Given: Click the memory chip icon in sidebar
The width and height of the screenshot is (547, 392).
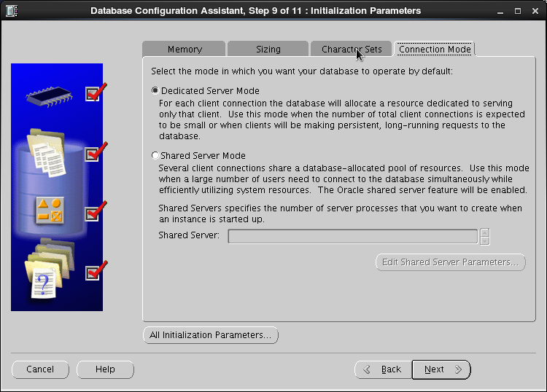Looking at the screenshot, I should click(49, 96).
